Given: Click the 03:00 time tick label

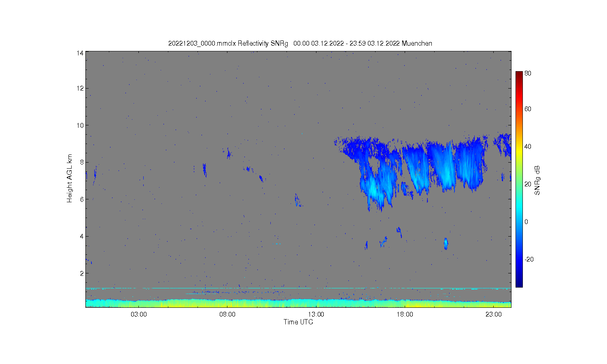Looking at the screenshot, I should (139, 315).
